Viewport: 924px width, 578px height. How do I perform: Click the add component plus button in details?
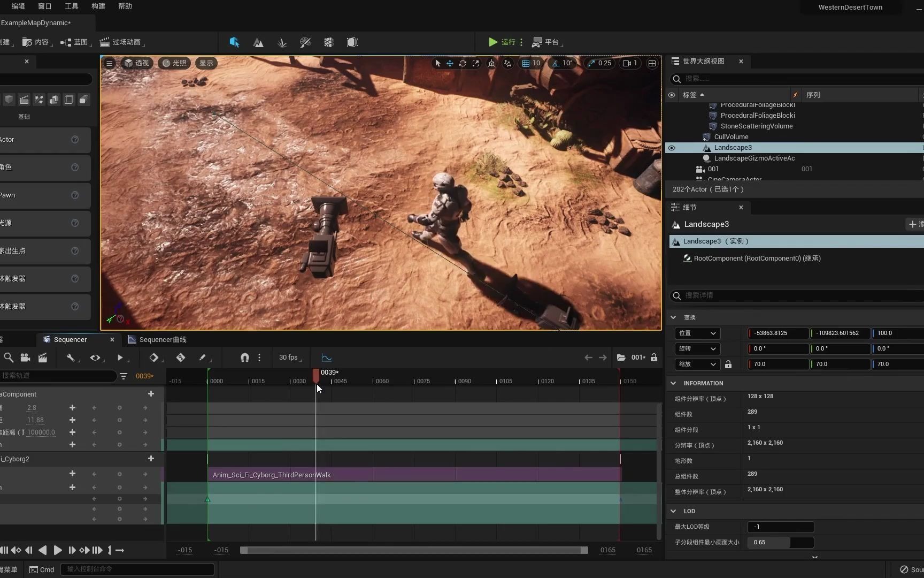point(915,224)
